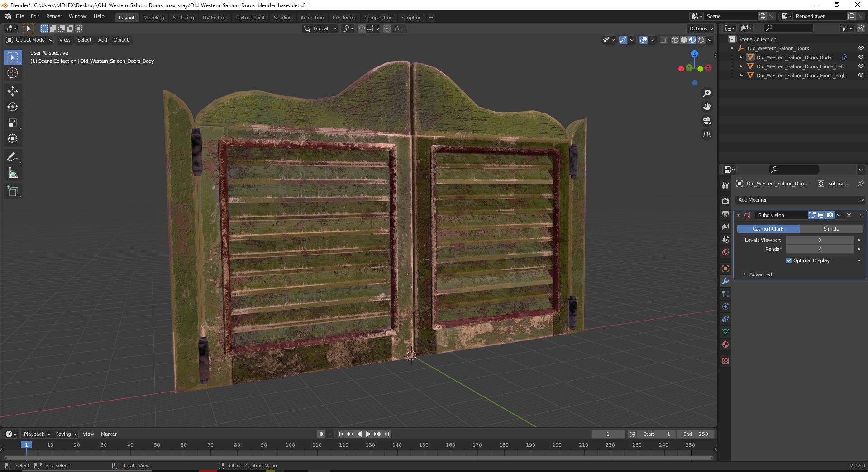This screenshot has height=472, width=868.
Task: Open the Render menu
Action: coord(54,16)
